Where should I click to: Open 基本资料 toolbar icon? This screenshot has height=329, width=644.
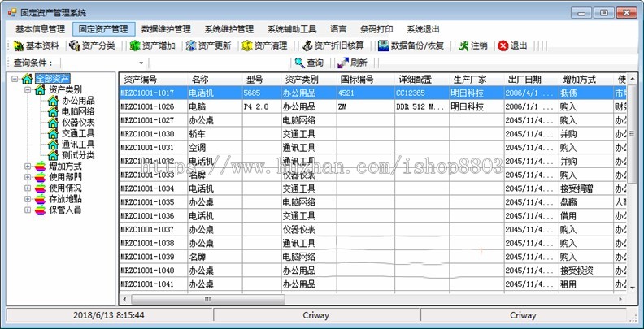(x=20, y=46)
